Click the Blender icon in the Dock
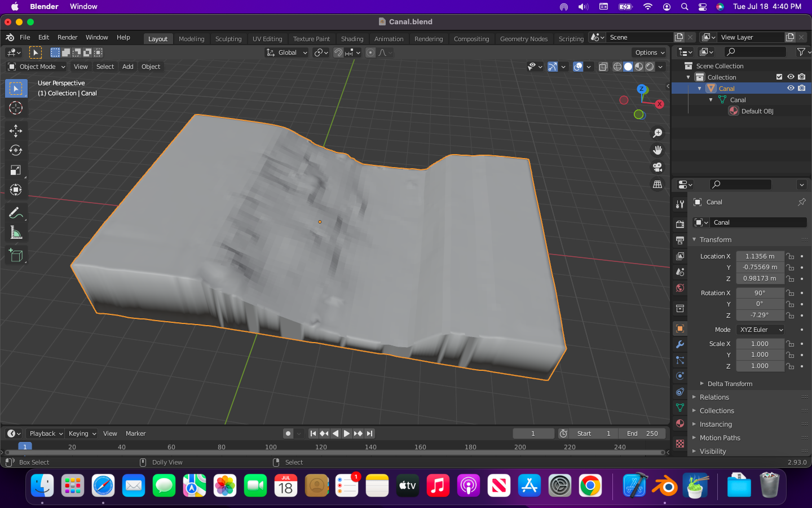Screen dimensions: 812x508 coord(665,485)
